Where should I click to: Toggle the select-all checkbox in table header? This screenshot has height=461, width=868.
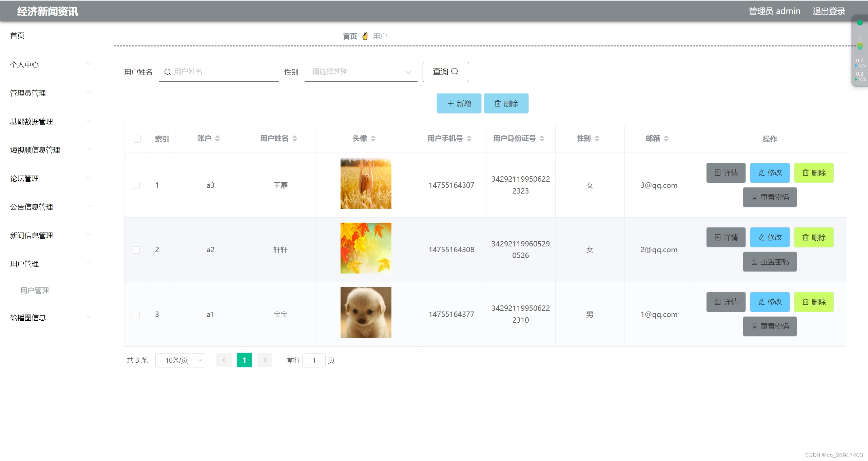137,139
